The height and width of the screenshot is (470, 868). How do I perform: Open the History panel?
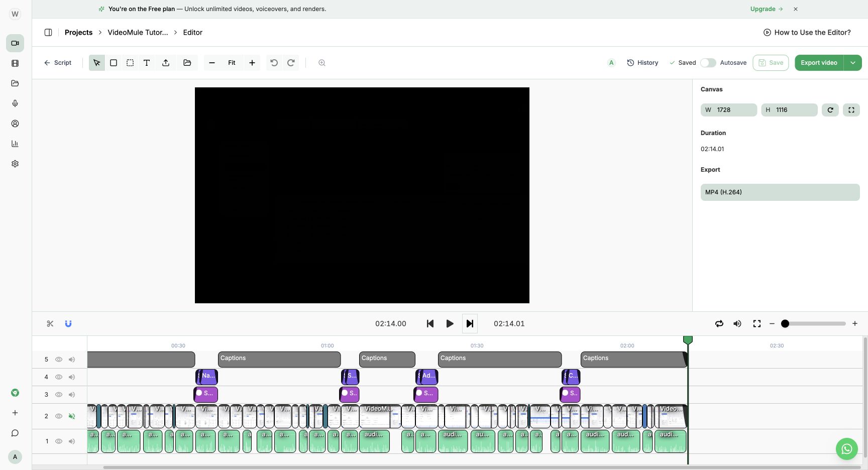(x=642, y=63)
